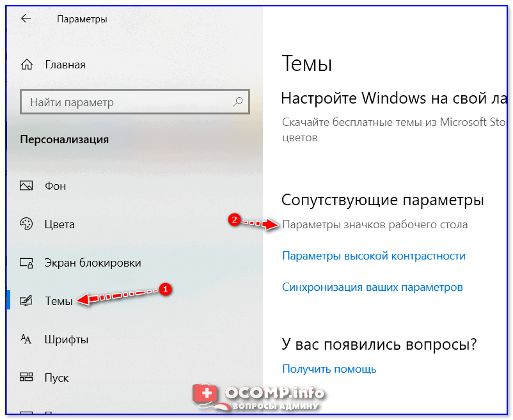Image resolution: width=513 pixels, height=420 pixels.
Task: Click the Фон picture icon
Action: coord(26,185)
